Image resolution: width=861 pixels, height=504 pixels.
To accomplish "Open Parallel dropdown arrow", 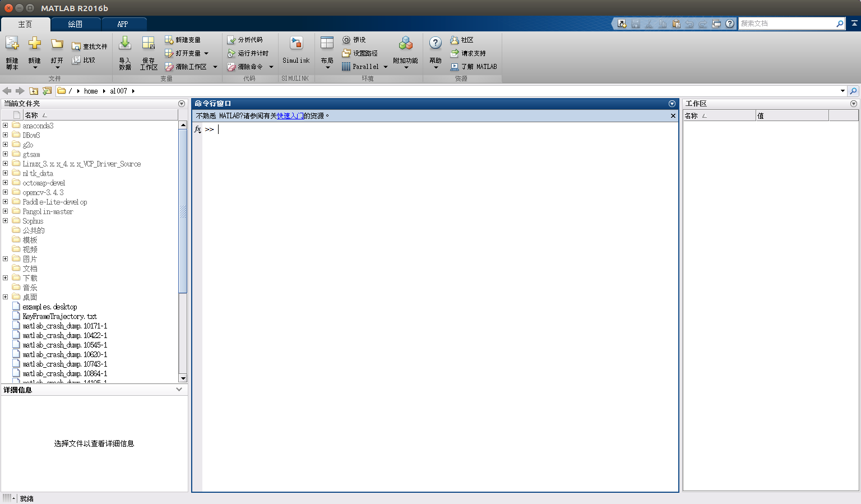I will tap(386, 67).
